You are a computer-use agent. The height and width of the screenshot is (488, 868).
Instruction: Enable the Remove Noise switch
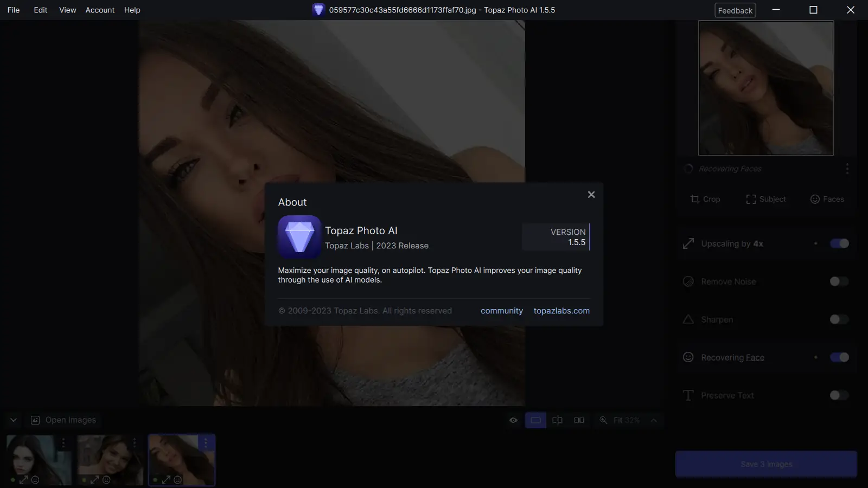(839, 281)
